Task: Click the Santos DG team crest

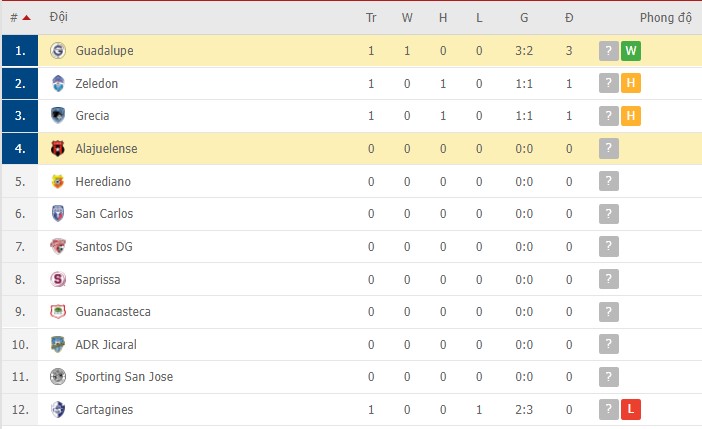Action: (57, 247)
